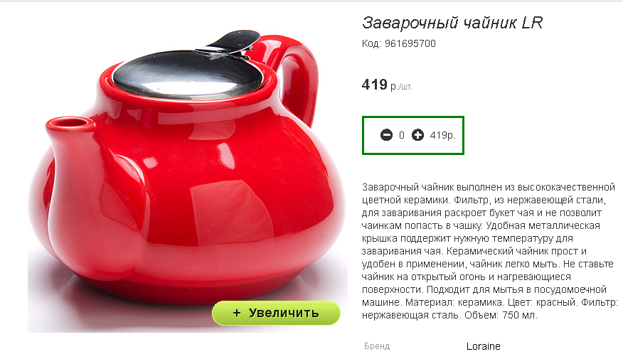This screenshot has height=364, width=623.
Task: Decrease quantity with the minus icon
Action: (386, 135)
